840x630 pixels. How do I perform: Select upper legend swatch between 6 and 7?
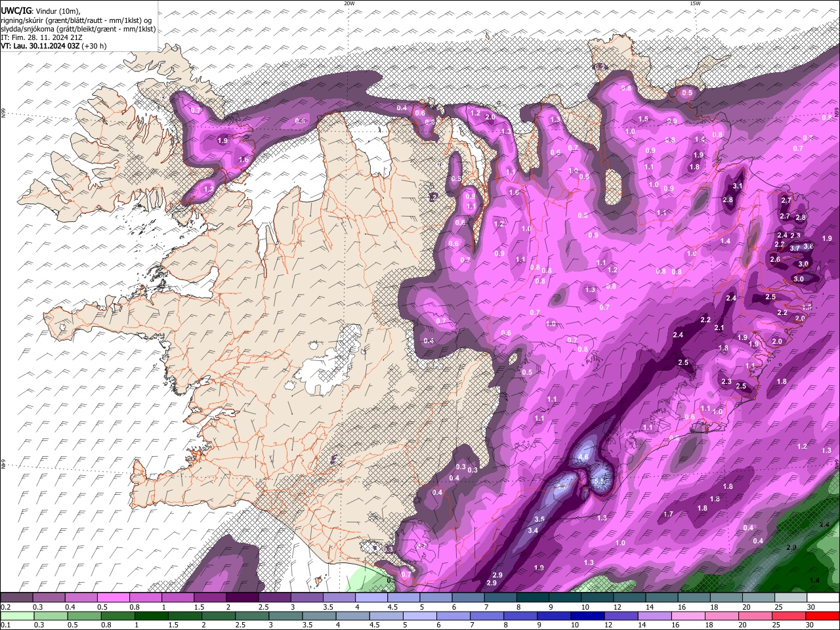pos(468,597)
